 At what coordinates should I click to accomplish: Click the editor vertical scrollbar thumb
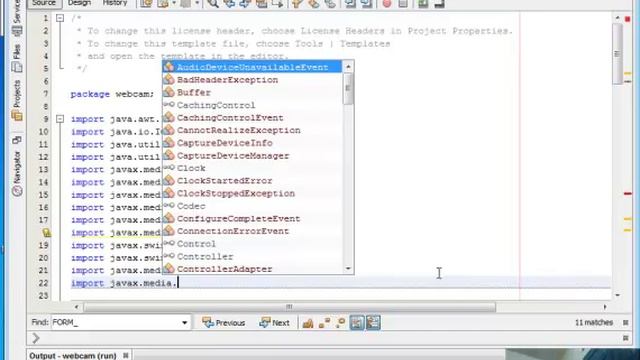(617, 54)
